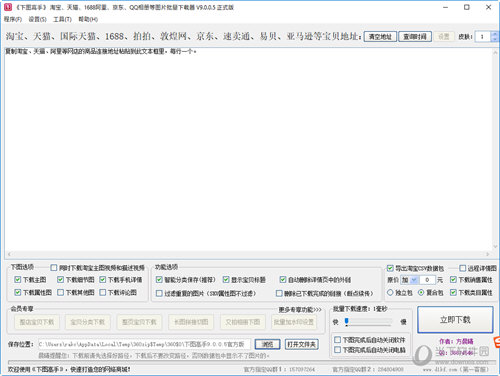Decrease the 皮肤 skin number with the down arrow
This screenshot has width=500, height=376.
point(495,39)
